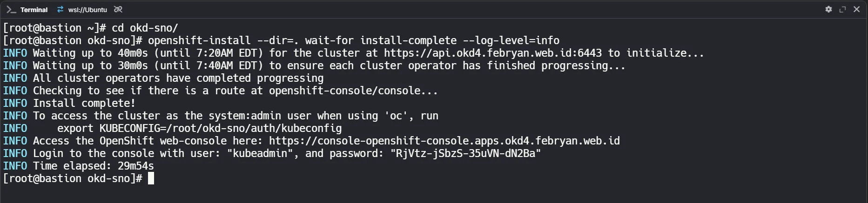Click the KUBECONFIG export path text
The height and width of the screenshot is (203, 868).
point(221,128)
